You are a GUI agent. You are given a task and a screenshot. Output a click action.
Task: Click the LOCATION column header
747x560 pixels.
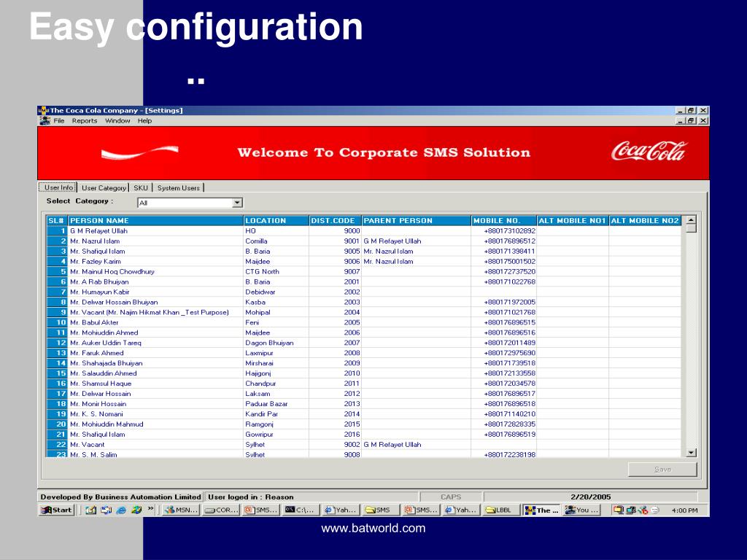[x=276, y=220]
